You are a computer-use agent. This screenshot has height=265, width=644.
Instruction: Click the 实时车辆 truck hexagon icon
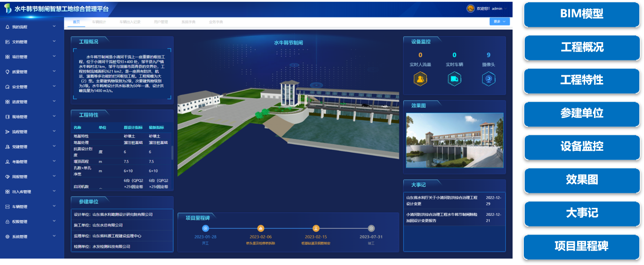(454, 79)
